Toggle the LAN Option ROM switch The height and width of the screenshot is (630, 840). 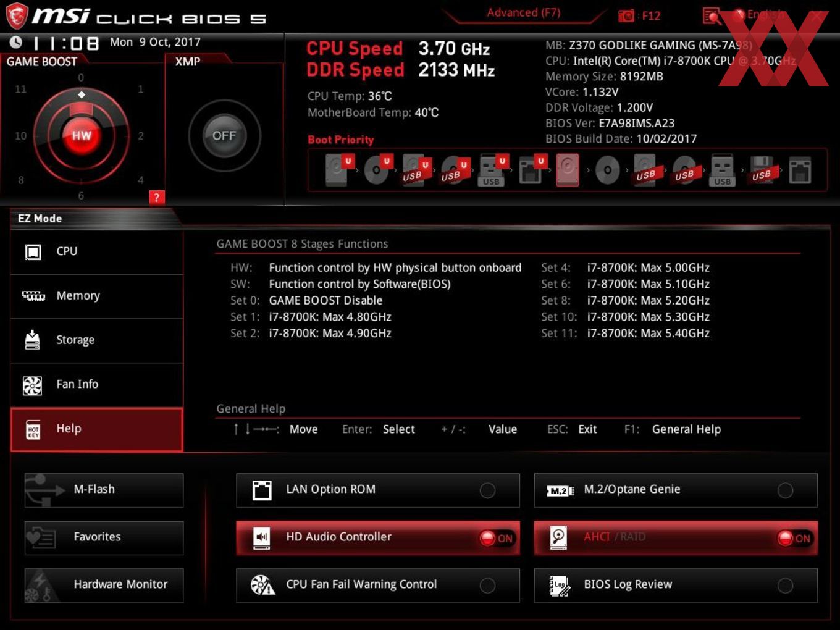pos(487,490)
